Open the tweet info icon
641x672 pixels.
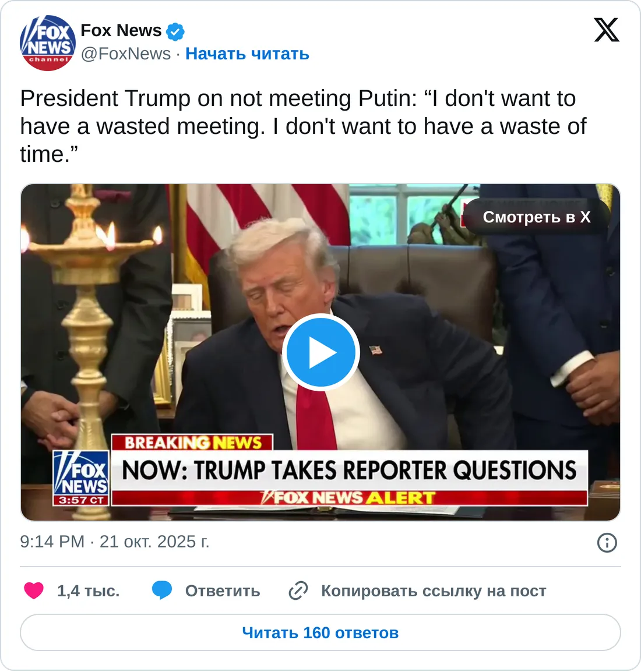coord(607,543)
